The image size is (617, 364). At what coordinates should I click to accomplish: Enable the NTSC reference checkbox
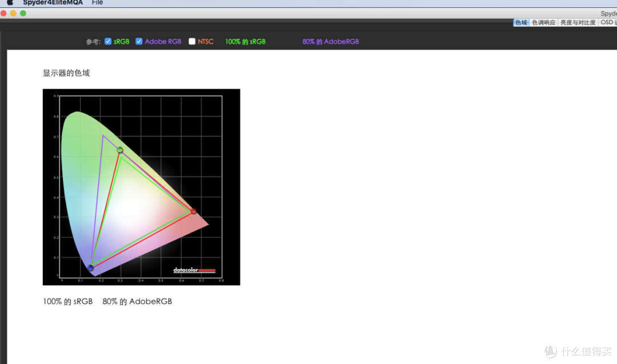[192, 41]
